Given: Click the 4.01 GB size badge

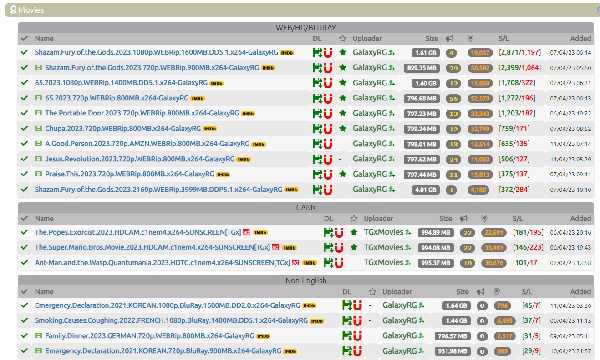Looking at the screenshot, I should [x=426, y=190].
